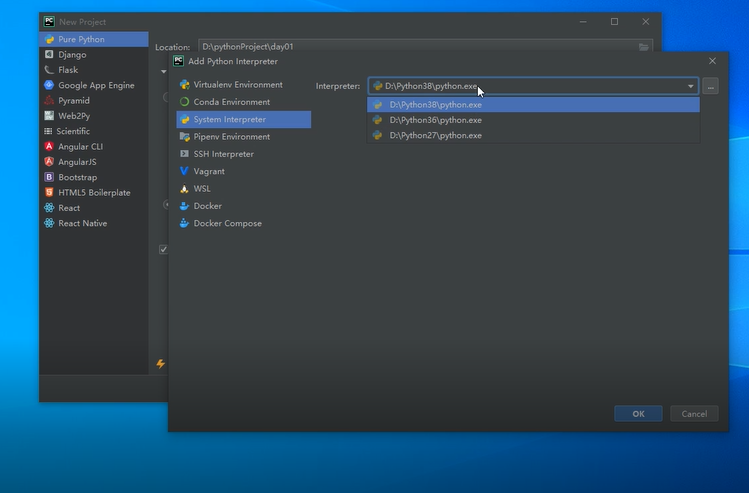Select React project type
The image size is (749, 493).
click(94, 208)
